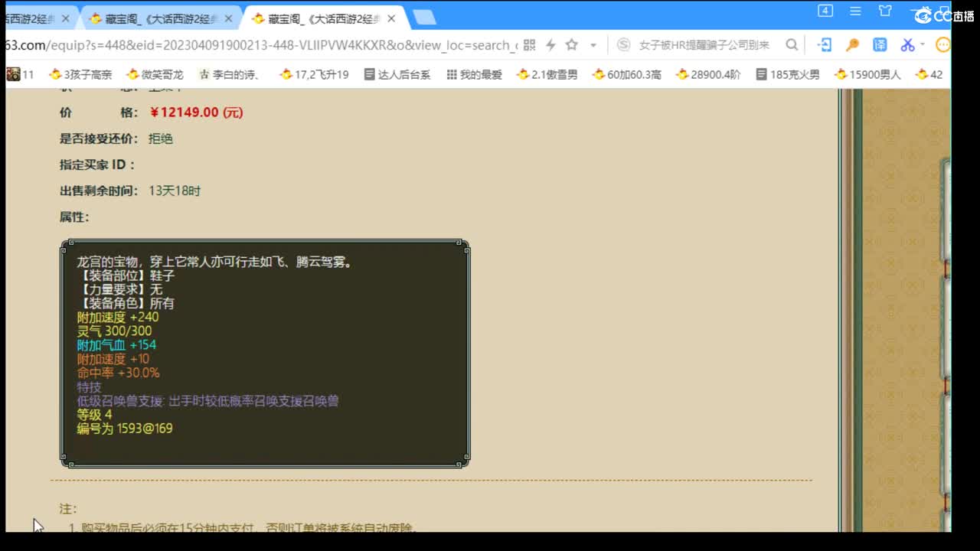Click the 装备角色 所有 line

click(126, 304)
